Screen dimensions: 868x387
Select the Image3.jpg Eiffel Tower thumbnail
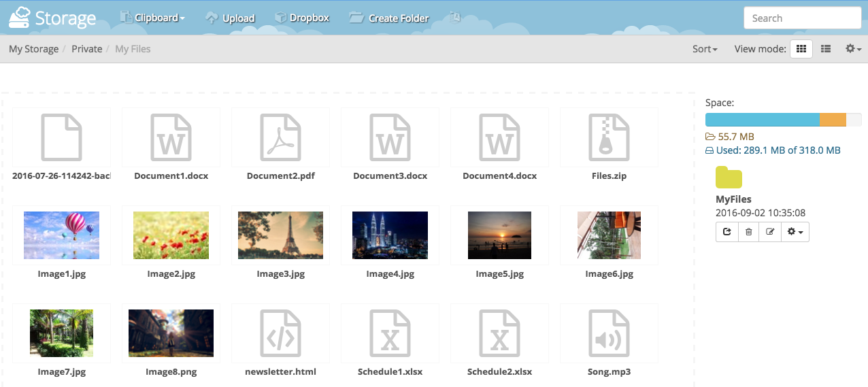[280, 235]
